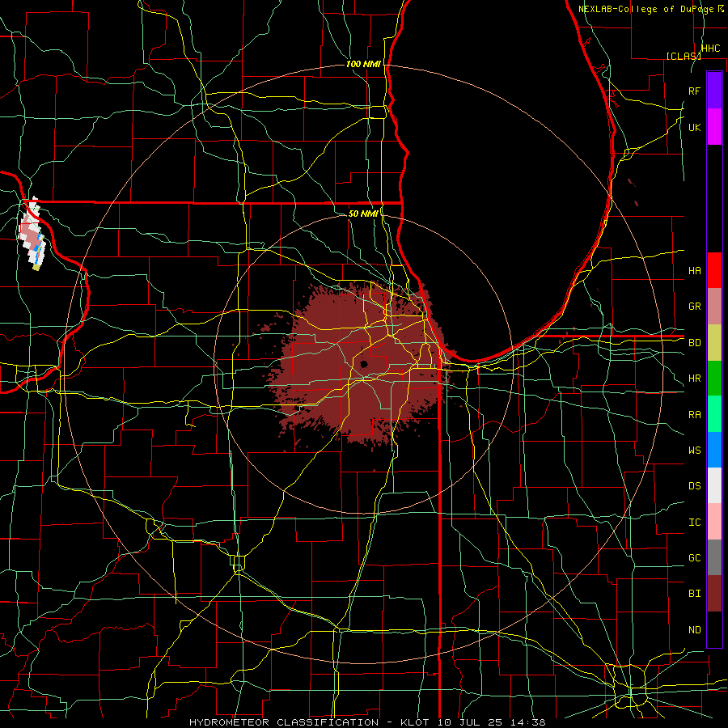This screenshot has height=728, width=728.
Task: Click the KLOT radar site identifier
Action: (417, 722)
